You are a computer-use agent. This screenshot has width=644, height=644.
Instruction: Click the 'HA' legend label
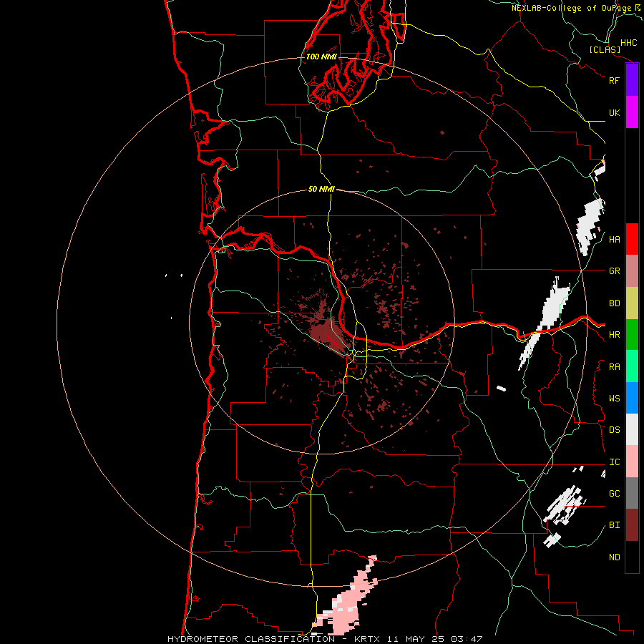click(614, 240)
